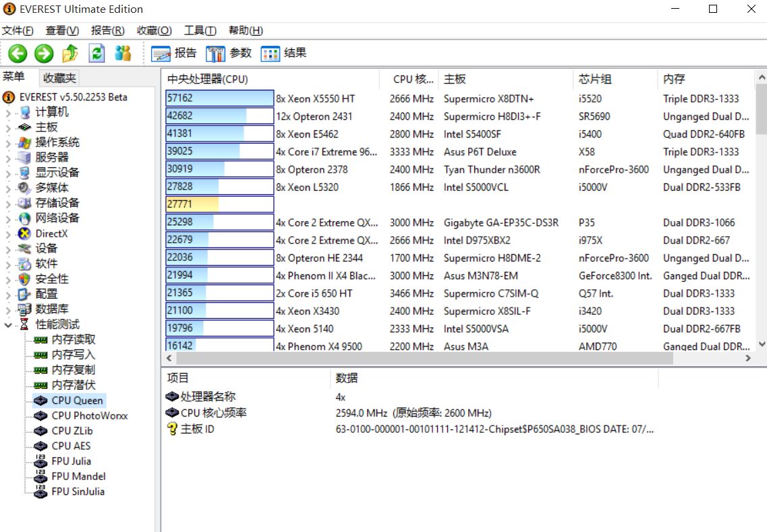Image resolution: width=767 pixels, height=532 pixels.
Task: Select the FPU Mandel benchmark
Action: 78,476
